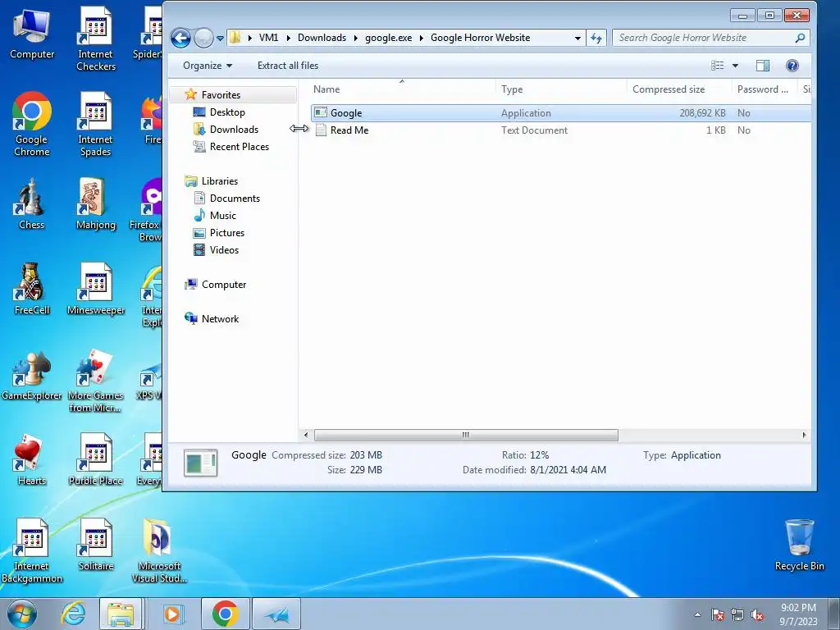
Task: Open Recent Places
Action: [x=240, y=146]
